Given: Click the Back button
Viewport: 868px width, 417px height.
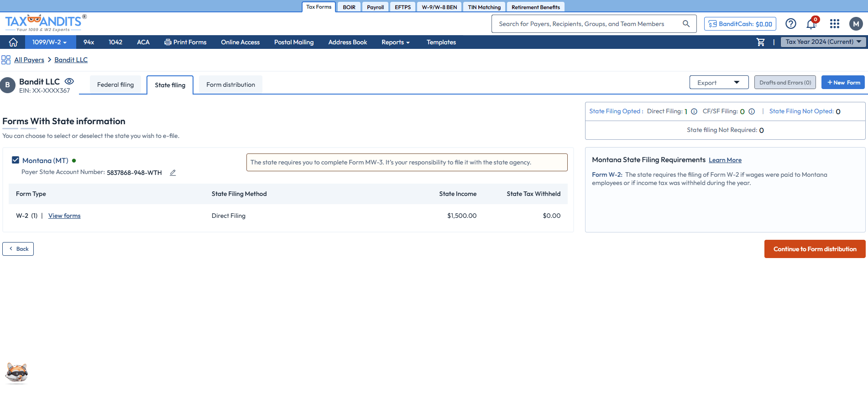Looking at the screenshot, I should pyautogui.click(x=18, y=249).
